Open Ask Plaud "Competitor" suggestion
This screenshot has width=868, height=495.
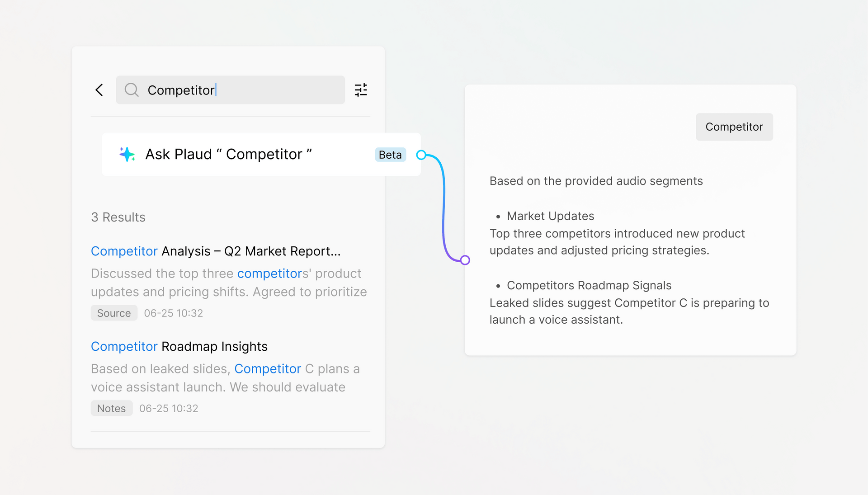(228, 154)
